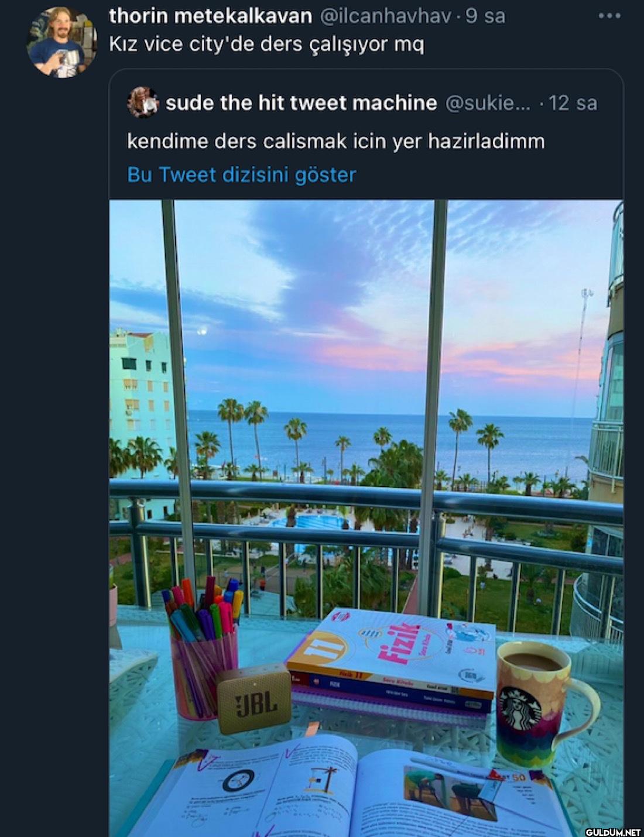
Task: Click the name sude the hit tweet machine
Action: tap(301, 103)
